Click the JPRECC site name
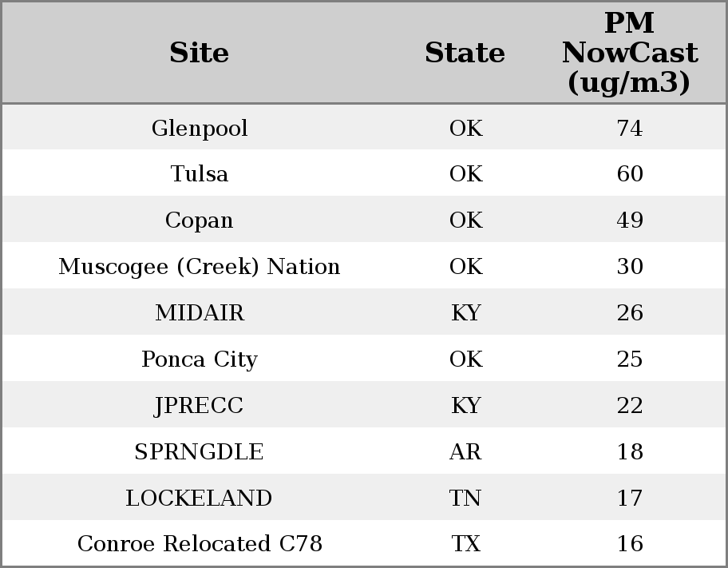Viewport: 728px width, 568px height. (x=200, y=406)
